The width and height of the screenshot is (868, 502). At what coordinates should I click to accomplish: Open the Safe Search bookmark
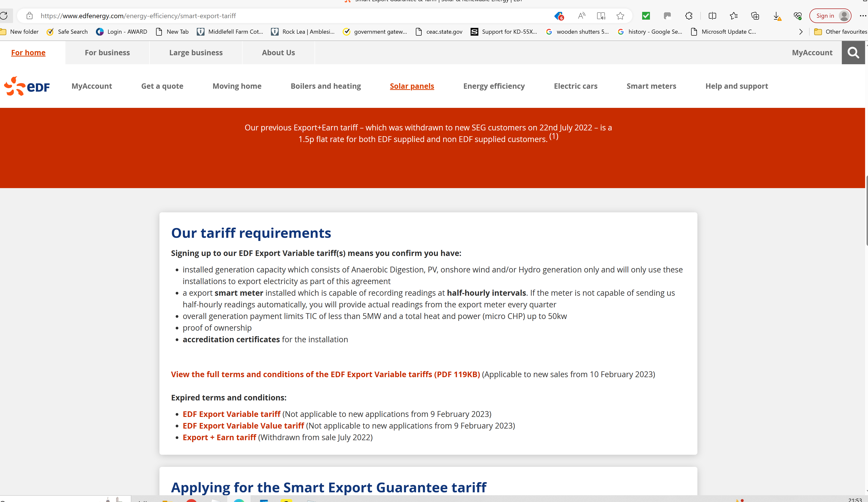coord(67,32)
